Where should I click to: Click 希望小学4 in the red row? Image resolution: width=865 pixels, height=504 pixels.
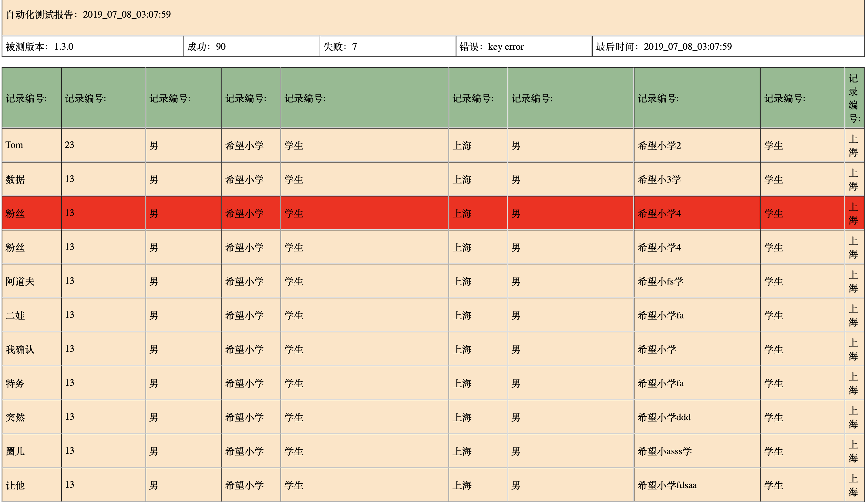(659, 213)
